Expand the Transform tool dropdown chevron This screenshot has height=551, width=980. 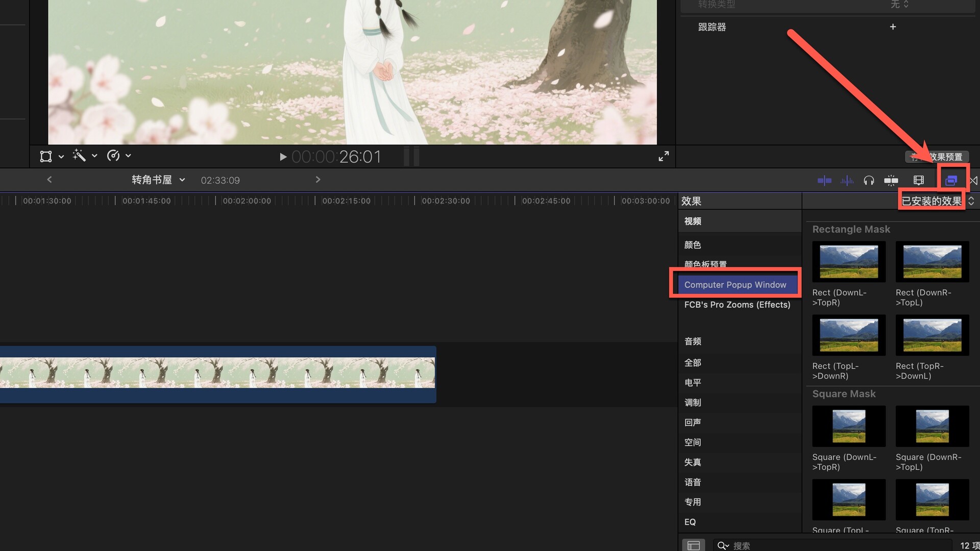tap(61, 157)
